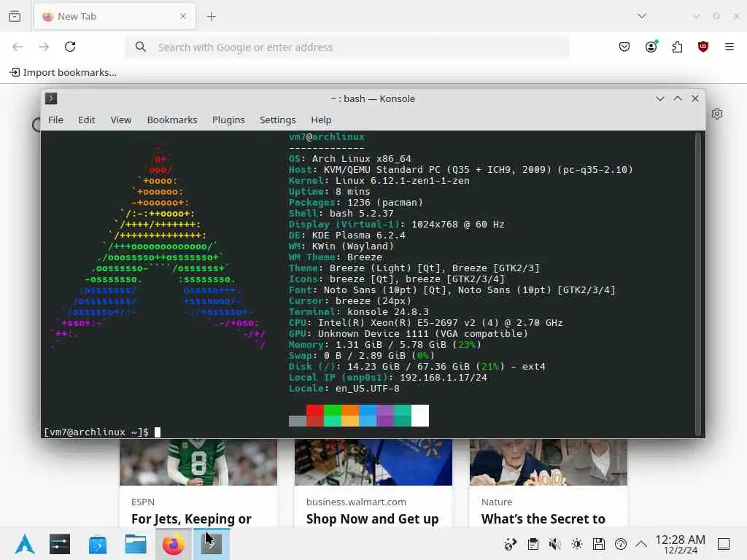
Task: Expand hidden system tray icons arrow
Action: coord(641,544)
